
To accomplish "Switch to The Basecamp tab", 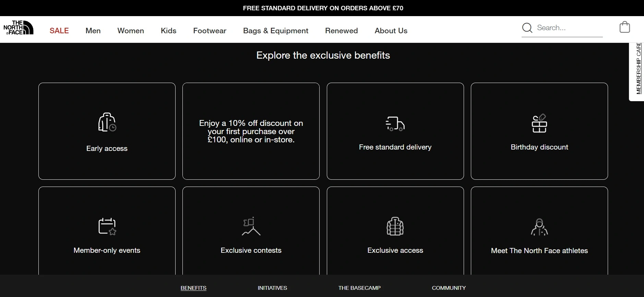I will click(x=359, y=288).
